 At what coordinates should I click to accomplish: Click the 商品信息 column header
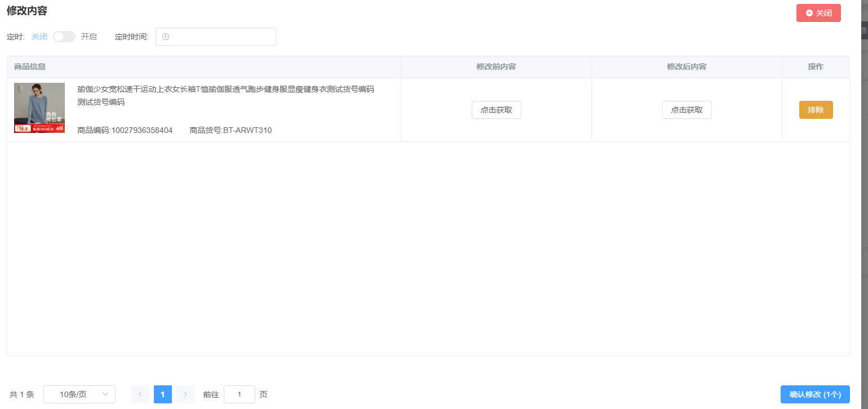pyautogui.click(x=30, y=66)
